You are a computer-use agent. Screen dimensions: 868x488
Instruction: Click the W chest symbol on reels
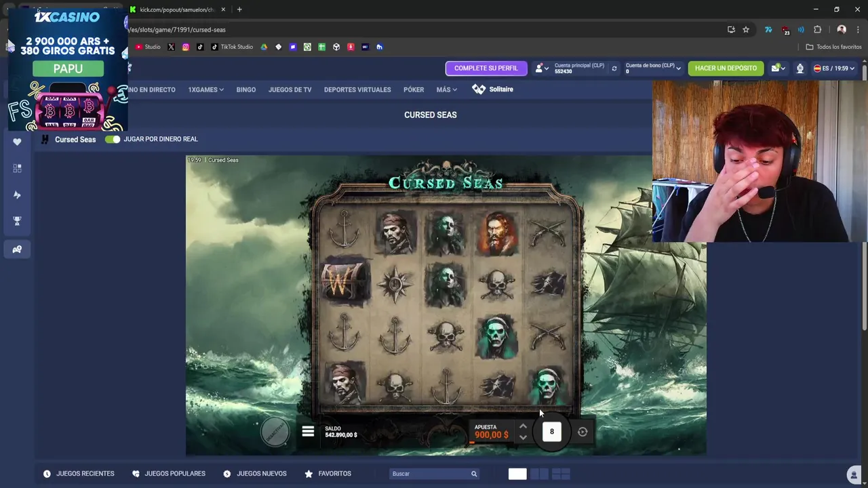coord(345,282)
